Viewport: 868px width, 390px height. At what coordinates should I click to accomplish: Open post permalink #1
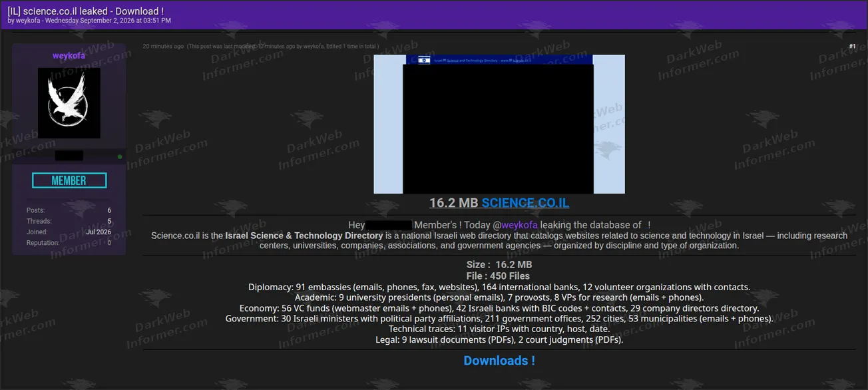coord(852,47)
